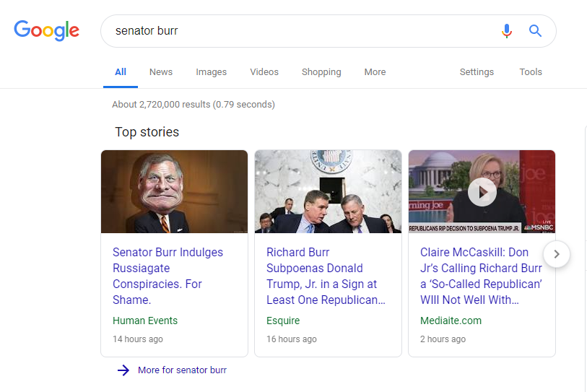Click the play button on MSNBC video

482,192
